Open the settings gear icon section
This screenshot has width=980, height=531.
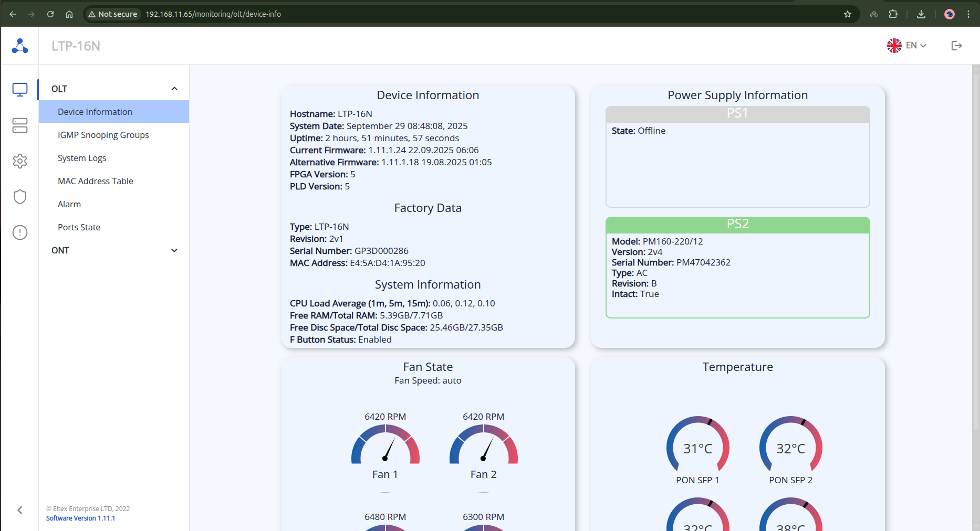click(20, 161)
